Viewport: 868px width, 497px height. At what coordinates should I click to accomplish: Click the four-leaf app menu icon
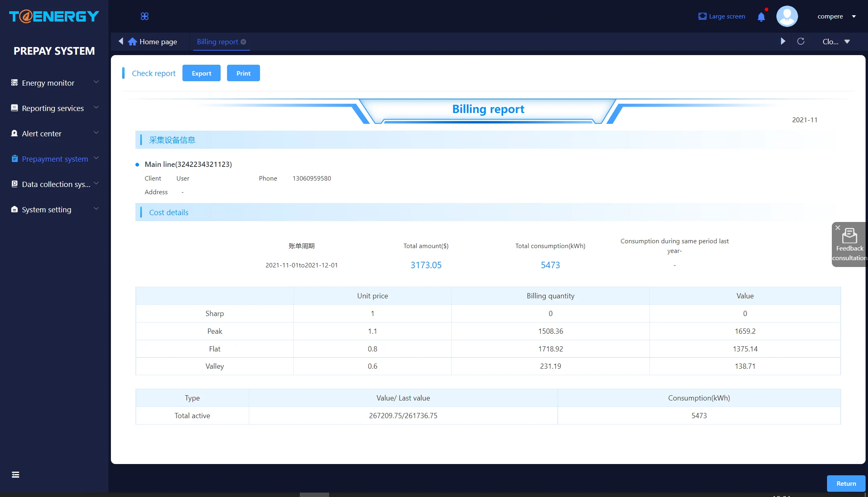click(145, 16)
